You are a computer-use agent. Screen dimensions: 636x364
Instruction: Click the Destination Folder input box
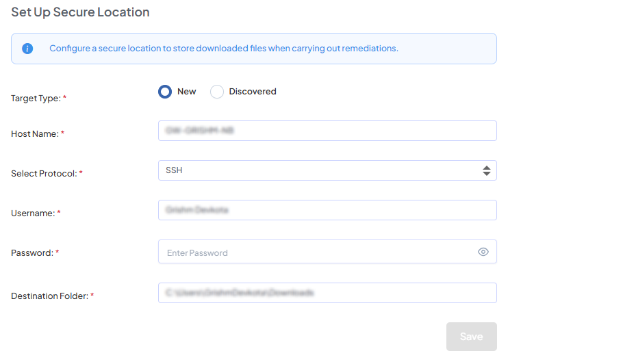[327, 293]
